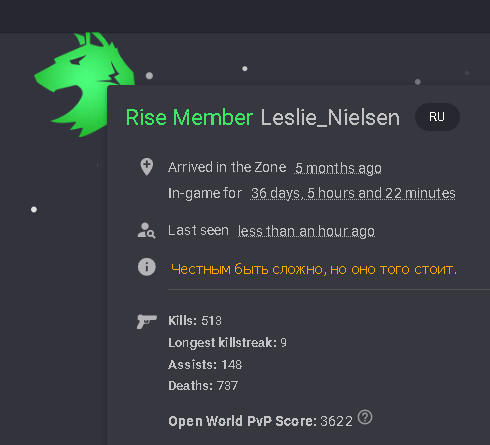
Task: Select the Leslie_Nielsen player name
Action: click(x=330, y=118)
